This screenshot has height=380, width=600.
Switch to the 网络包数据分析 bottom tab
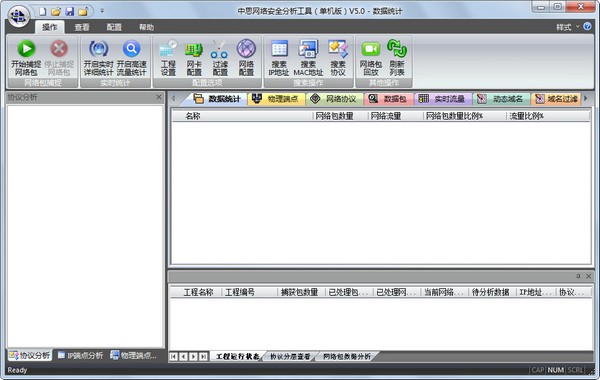coord(347,357)
